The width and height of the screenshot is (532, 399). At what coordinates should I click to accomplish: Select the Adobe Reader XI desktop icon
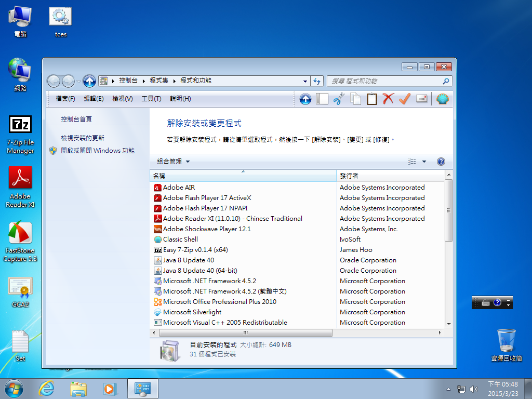pos(20,187)
